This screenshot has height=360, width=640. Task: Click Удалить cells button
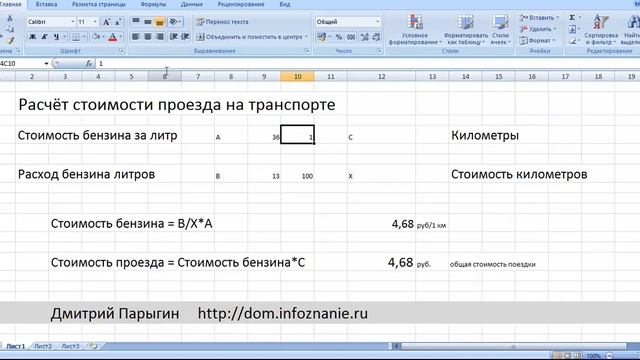tap(538, 29)
